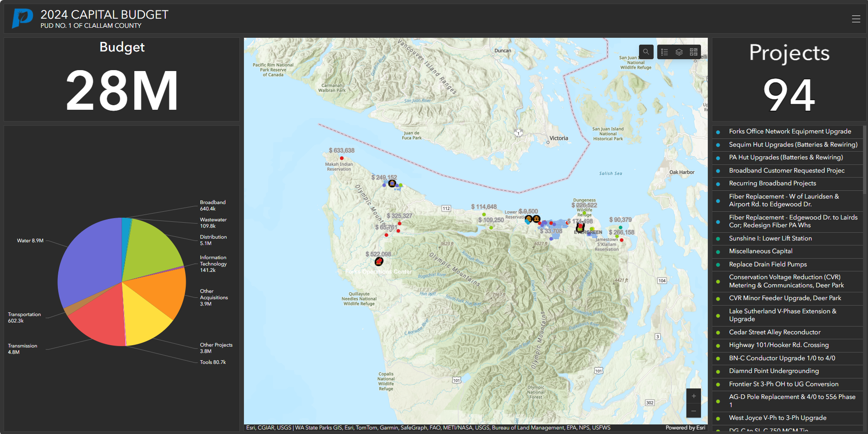The height and width of the screenshot is (434, 868).
Task: Select the $633,638 project marker on the map
Action: 342,158
